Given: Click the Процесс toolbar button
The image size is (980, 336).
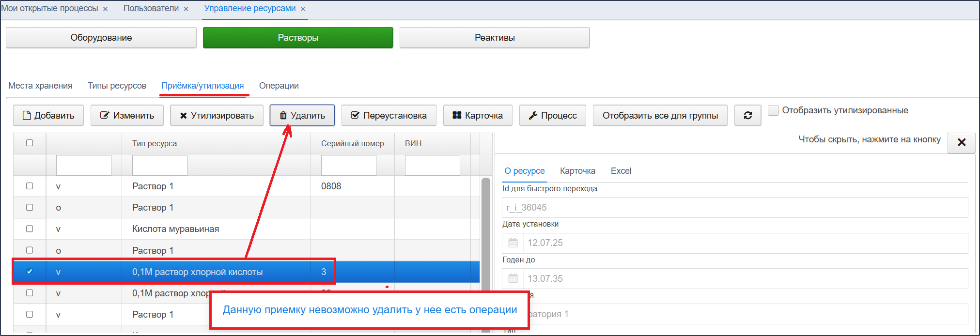Looking at the screenshot, I should pyautogui.click(x=553, y=116).
